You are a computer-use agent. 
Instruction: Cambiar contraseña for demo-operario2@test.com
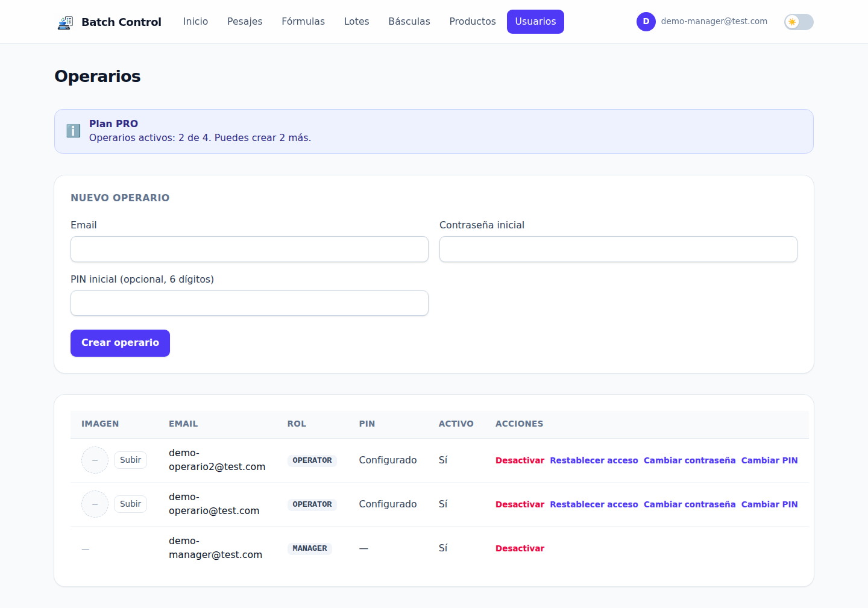(690, 460)
